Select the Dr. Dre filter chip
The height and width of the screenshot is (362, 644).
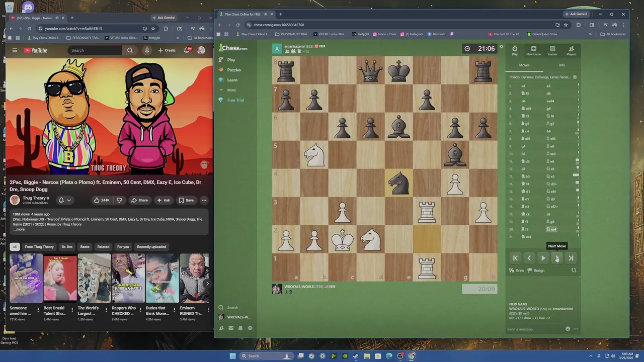(x=67, y=247)
